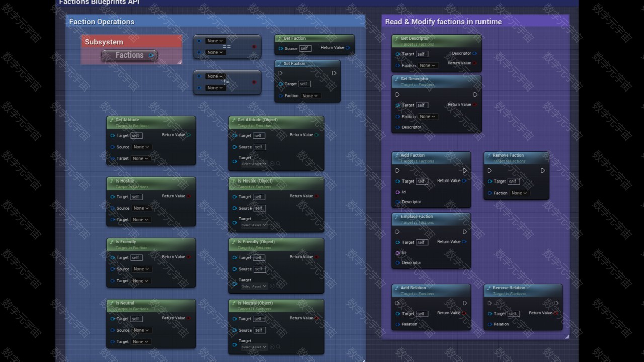This screenshot has width=644, height=362.
Task: Click the Get Attitude node Return Value pin
Action: pyautogui.click(x=189, y=135)
